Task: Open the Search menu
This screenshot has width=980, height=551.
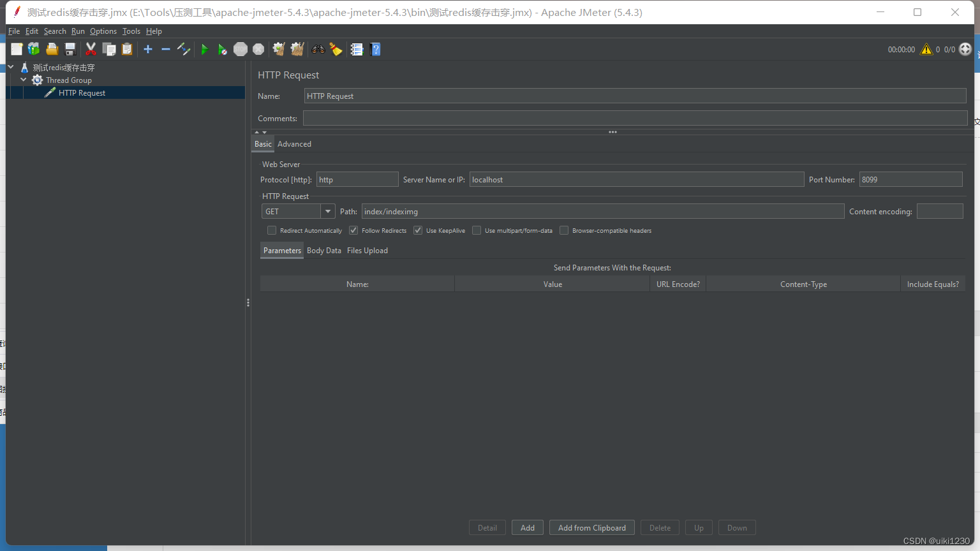Action: pyautogui.click(x=55, y=31)
